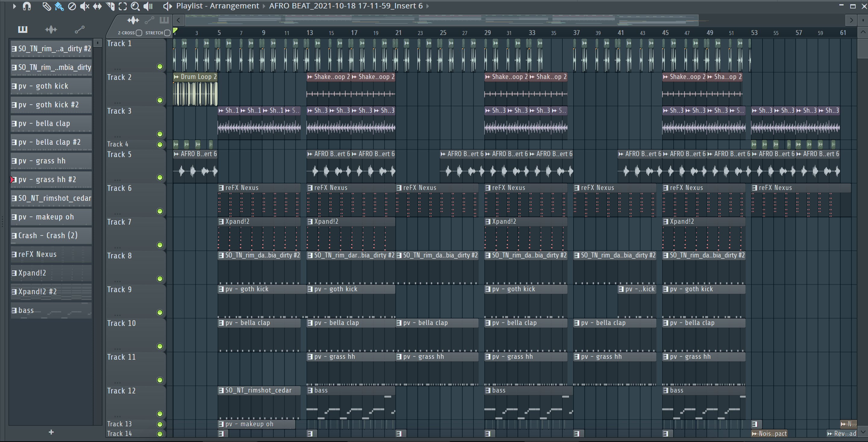The width and height of the screenshot is (868, 442).
Task: Select Xpand!2 #2 pattern in picker
Action: coord(51,292)
